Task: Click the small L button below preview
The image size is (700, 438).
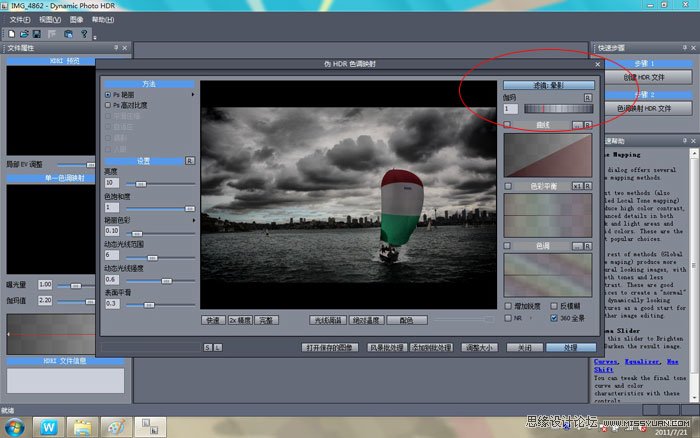Action: [218, 347]
